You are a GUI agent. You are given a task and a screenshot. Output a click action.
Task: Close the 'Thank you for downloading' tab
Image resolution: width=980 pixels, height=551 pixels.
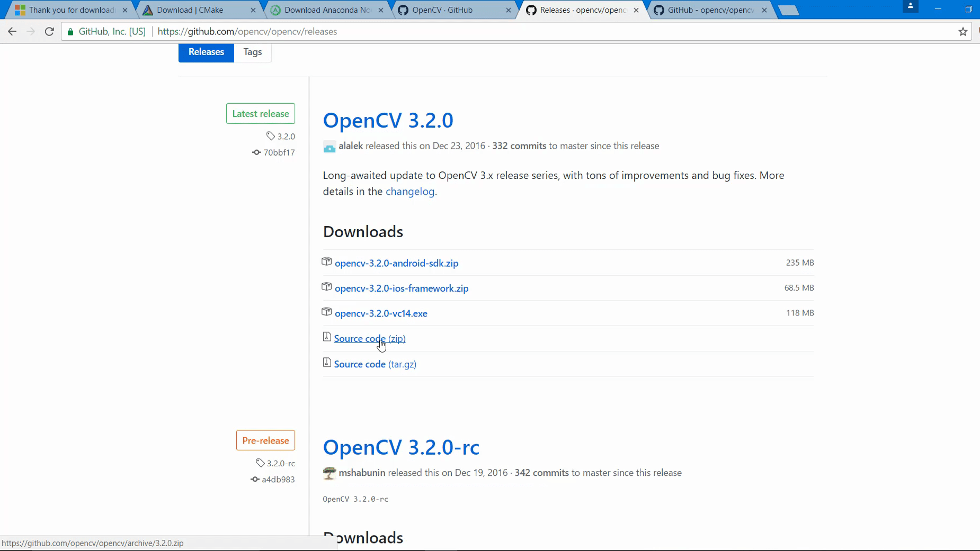125,10
